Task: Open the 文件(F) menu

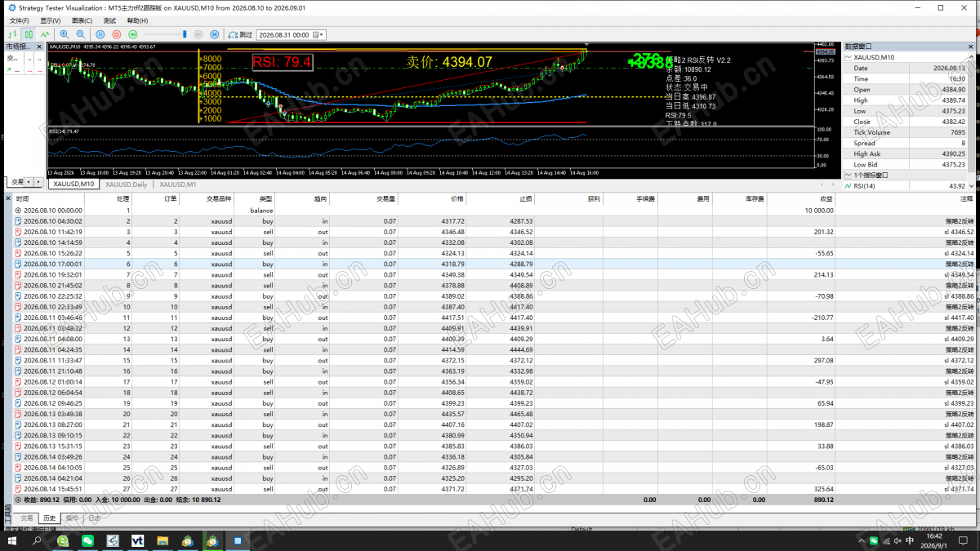Action: (x=19, y=20)
